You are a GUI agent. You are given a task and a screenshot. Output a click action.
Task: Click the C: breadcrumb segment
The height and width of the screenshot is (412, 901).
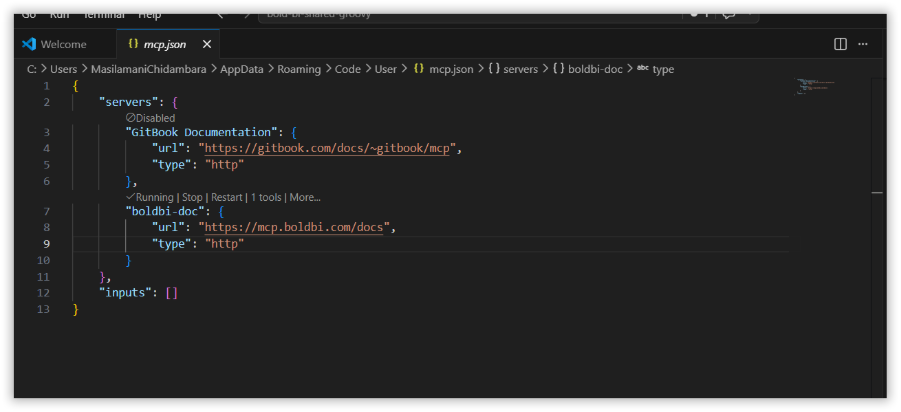coord(32,69)
